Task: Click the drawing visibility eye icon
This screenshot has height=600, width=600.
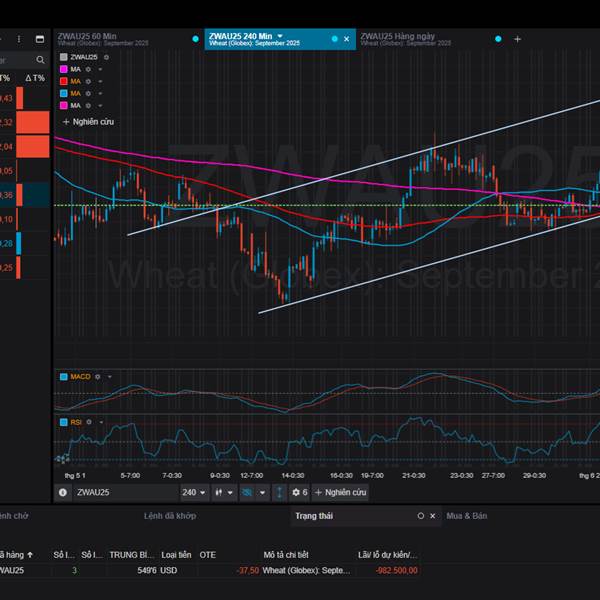Action: pyautogui.click(x=247, y=492)
